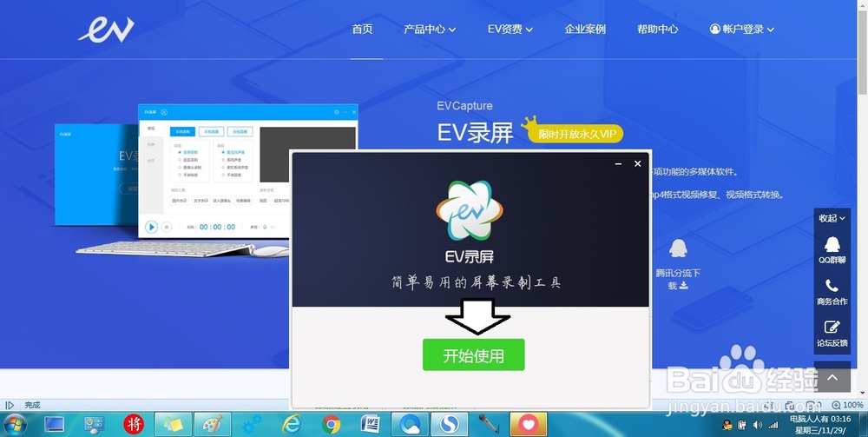
Task: Click the green 开始使用 button
Action: coord(473,355)
